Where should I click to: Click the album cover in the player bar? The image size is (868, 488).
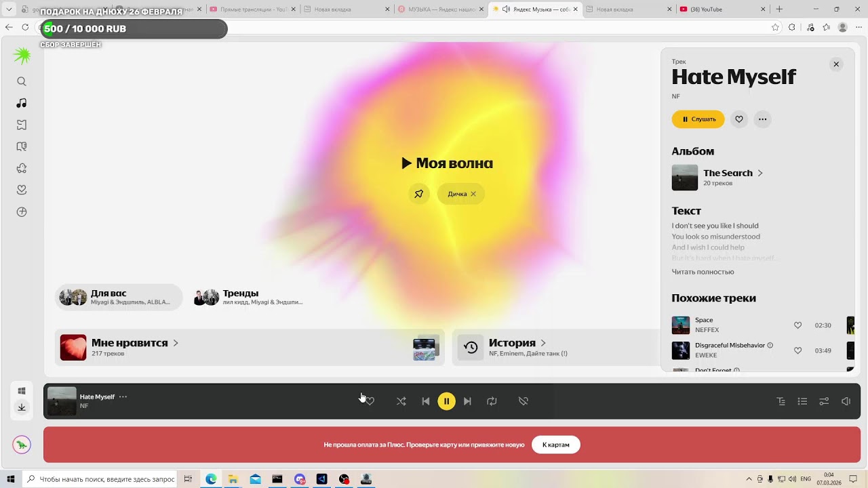62,401
